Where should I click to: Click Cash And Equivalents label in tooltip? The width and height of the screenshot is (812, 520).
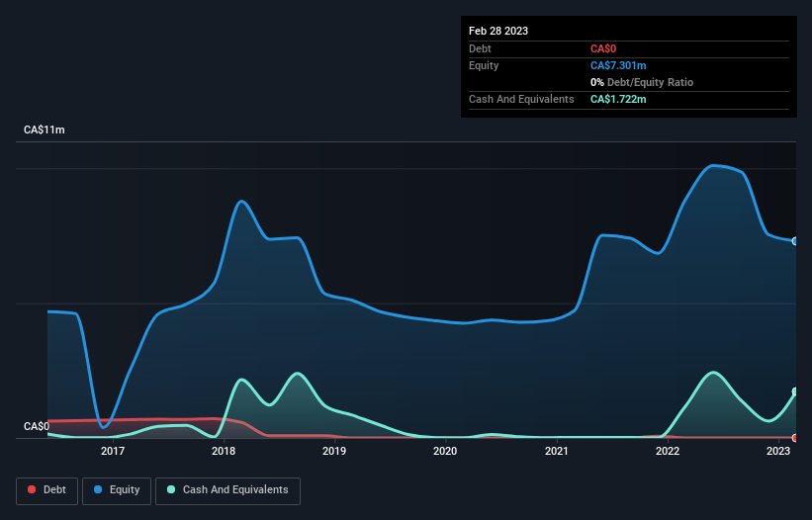[521, 99]
